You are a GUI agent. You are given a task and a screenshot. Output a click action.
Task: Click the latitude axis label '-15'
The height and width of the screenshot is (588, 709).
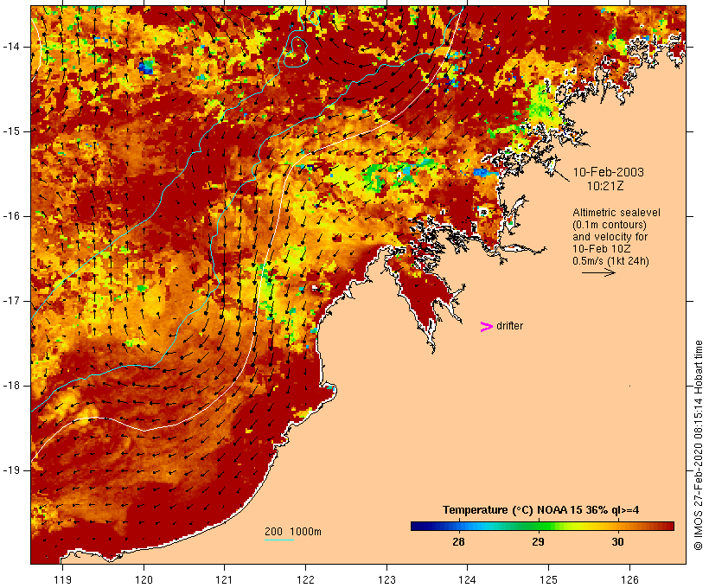tap(11, 131)
